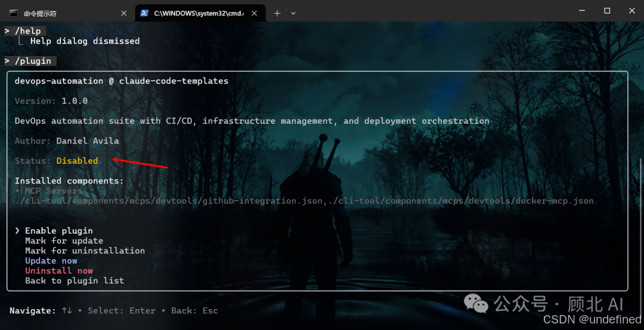Select Back to plugin list

[75, 281]
